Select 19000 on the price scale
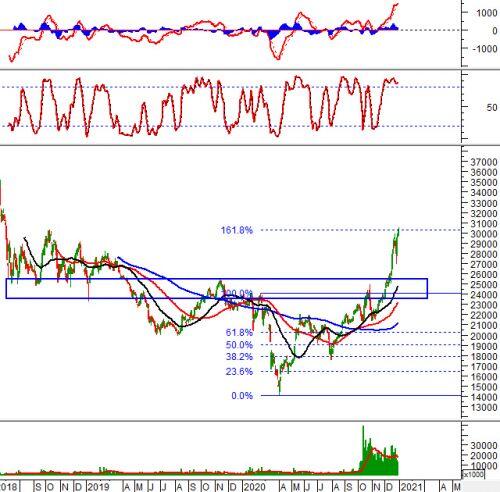 click(x=483, y=346)
